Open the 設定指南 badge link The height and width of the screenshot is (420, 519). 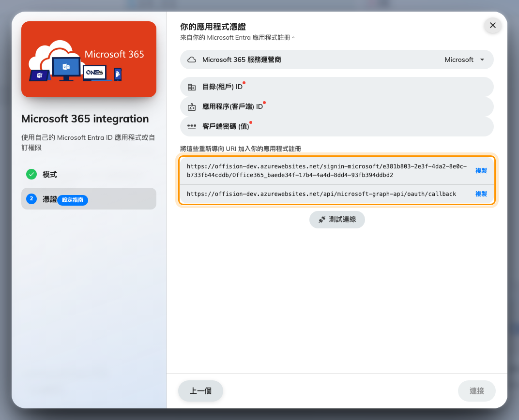[x=73, y=200]
